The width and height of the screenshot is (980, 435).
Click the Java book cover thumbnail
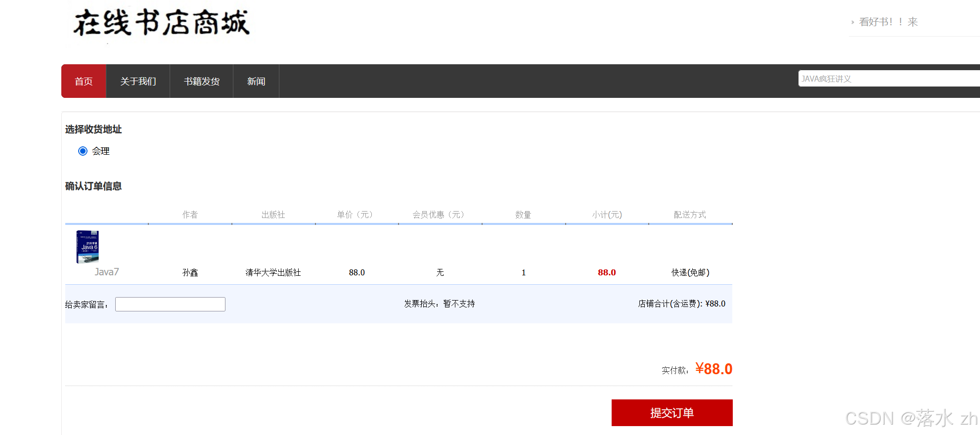(88, 247)
